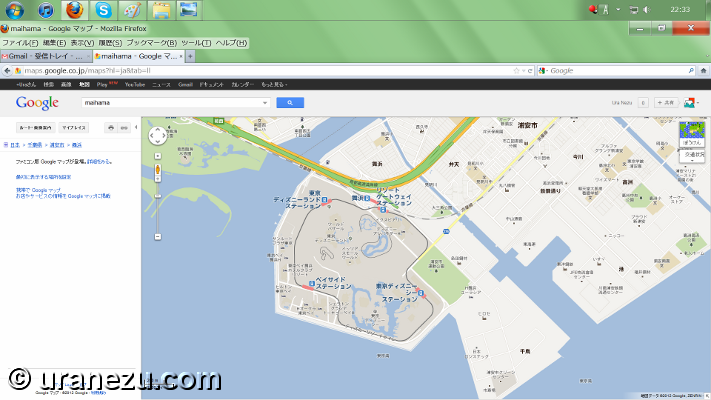Open 履歴(S) menu
Image resolution: width=711 pixels, height=400 pixels.
click(x=110, y=43)
